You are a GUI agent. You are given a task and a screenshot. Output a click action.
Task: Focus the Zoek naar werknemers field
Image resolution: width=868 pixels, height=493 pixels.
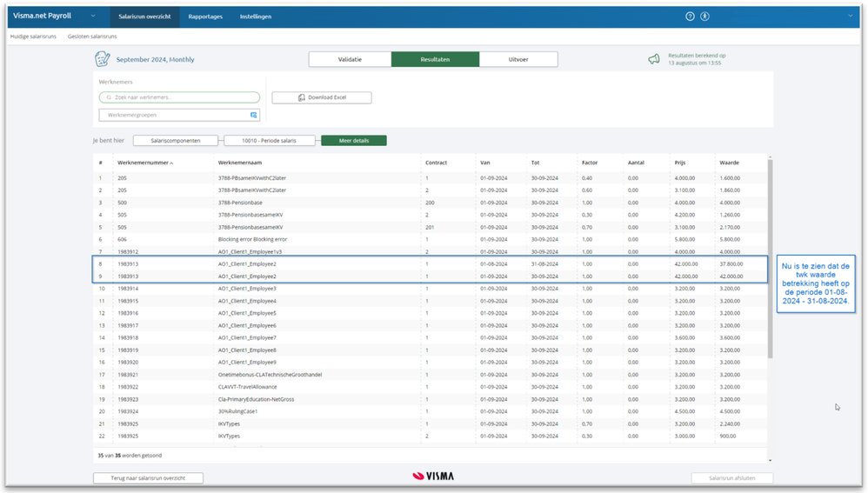(x=179, y=97)
